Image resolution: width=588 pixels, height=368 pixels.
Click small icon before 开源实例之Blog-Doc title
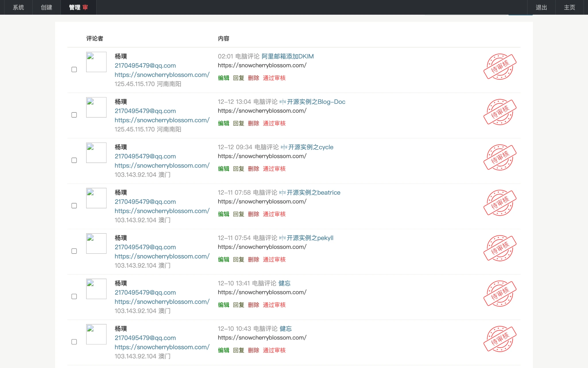click(283, 102)
